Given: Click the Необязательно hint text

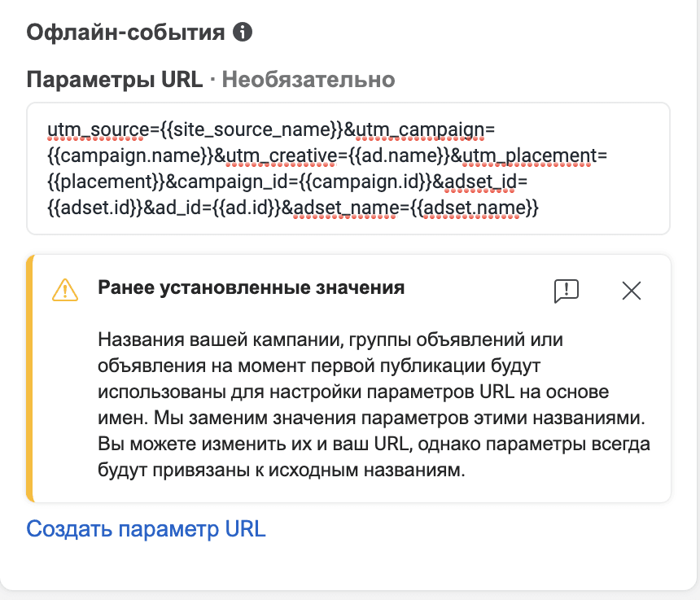Looking at the screenshot, I should pos(308,79).
